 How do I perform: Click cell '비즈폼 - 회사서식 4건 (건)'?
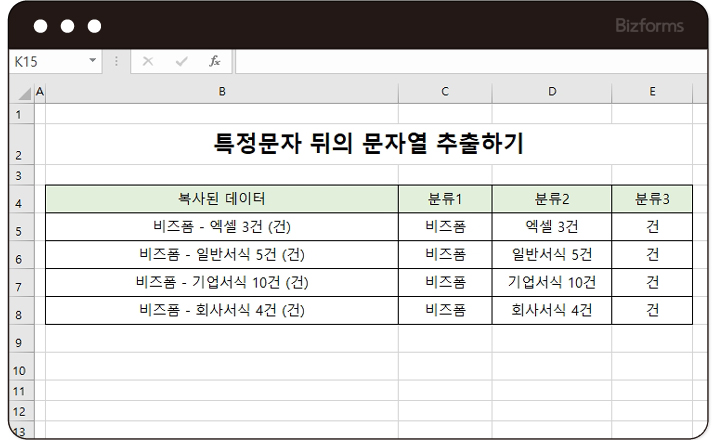[x=222, y=311]
